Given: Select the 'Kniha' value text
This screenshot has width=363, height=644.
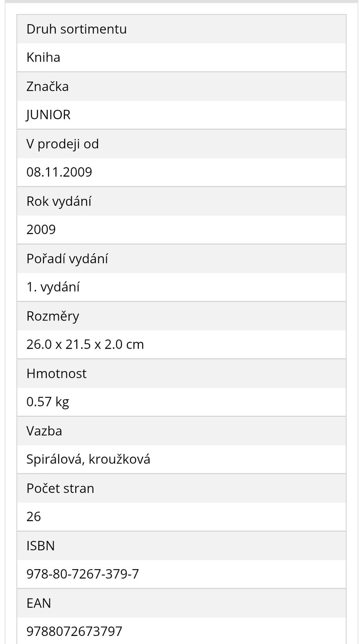Looking at the screenshot, I should [43, 57].
